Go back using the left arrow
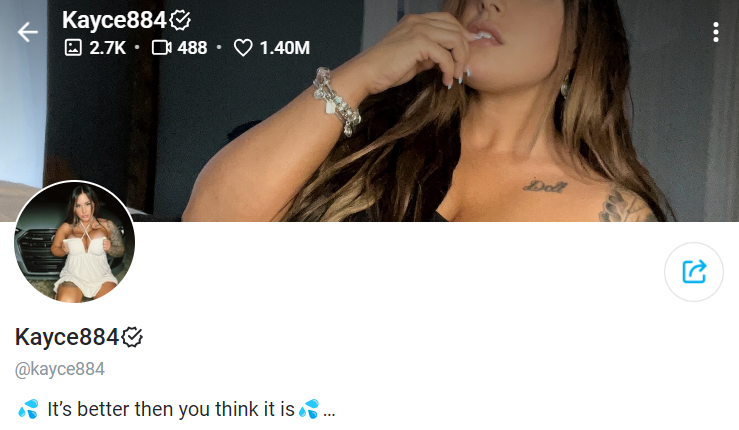This screenshot has width=739, height=430. [x=27, y=33]
